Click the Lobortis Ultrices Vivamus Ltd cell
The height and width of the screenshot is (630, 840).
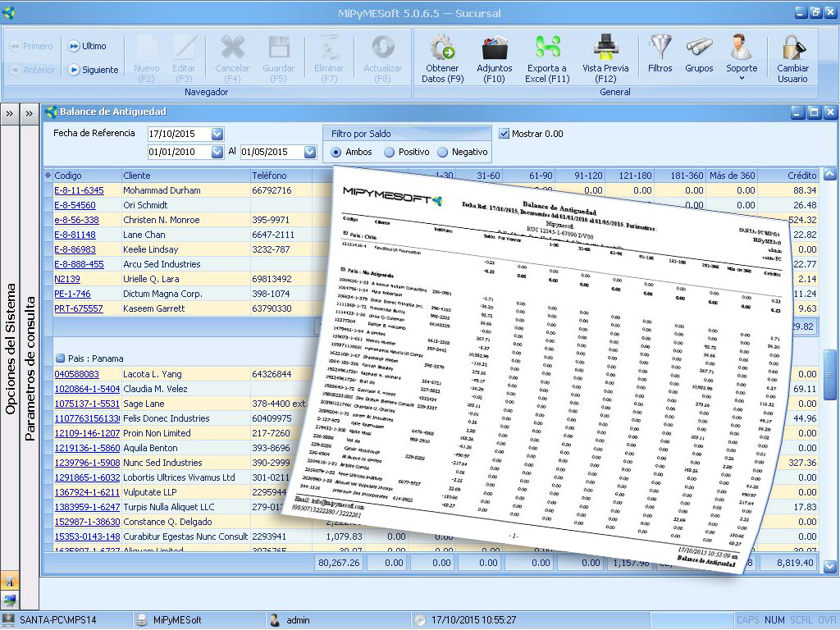click(x=185, y=477)
